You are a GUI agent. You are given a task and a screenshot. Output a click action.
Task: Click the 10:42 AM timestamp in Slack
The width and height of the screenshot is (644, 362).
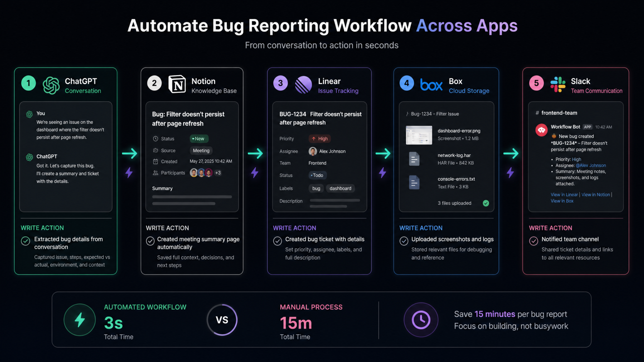[x=604, y=127]
